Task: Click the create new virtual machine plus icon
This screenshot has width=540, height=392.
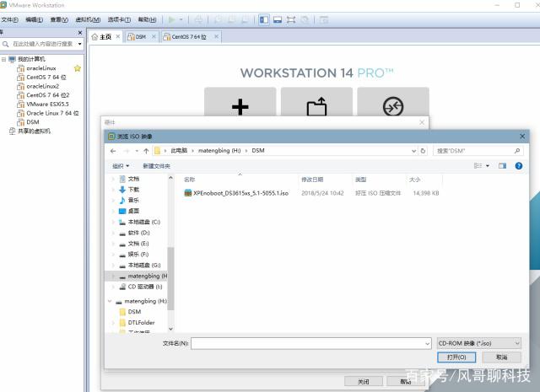Action: click(240, 107)
